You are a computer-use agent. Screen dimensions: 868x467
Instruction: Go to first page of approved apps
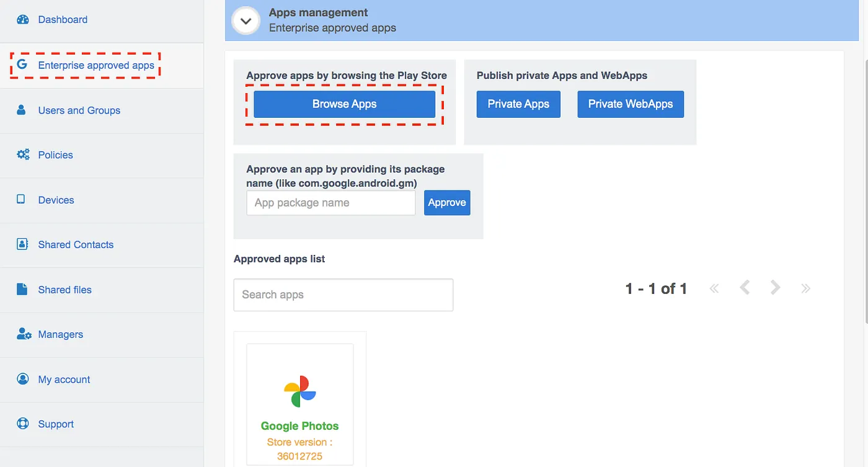point(714,288)
